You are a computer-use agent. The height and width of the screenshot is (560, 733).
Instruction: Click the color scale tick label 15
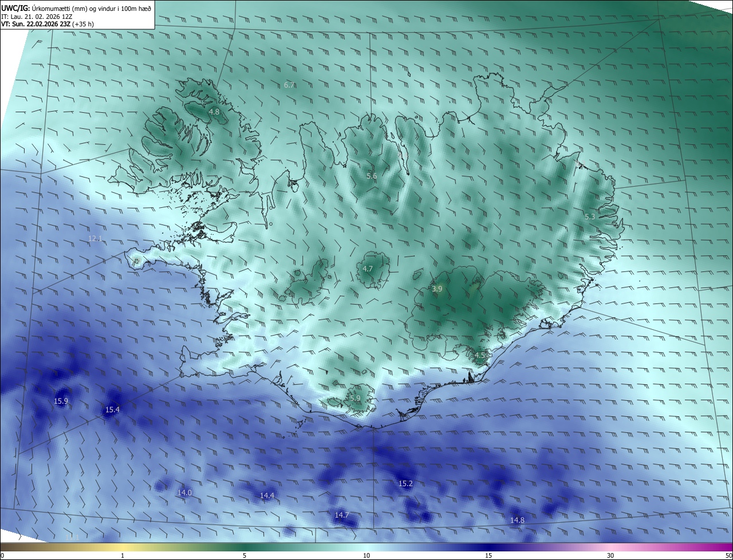tap(488, 555)
